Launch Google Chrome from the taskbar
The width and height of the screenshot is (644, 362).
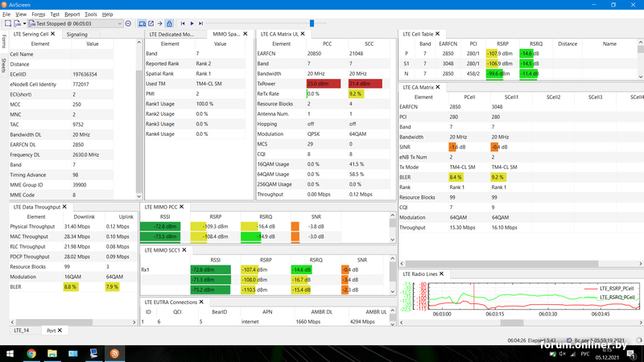31,352
